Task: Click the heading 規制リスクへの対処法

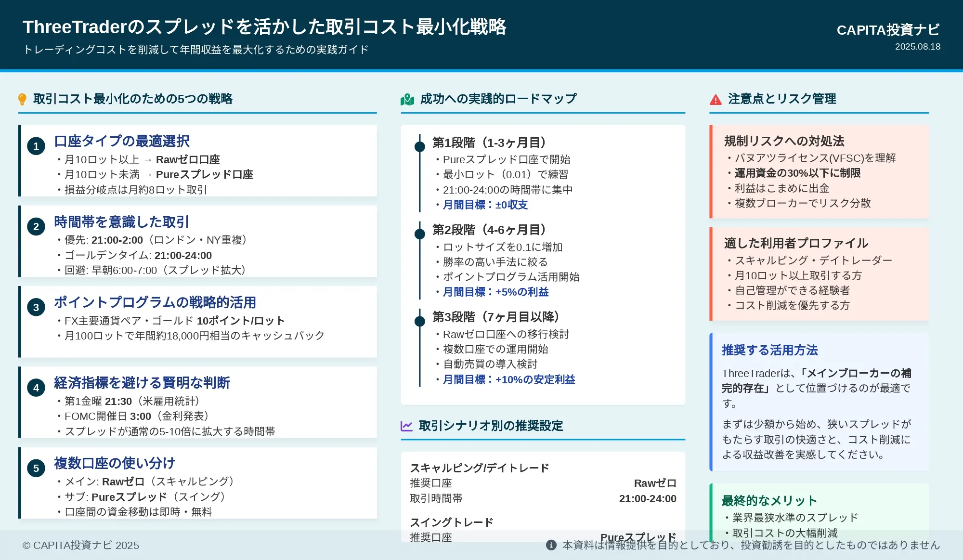Action: (784, 141)
